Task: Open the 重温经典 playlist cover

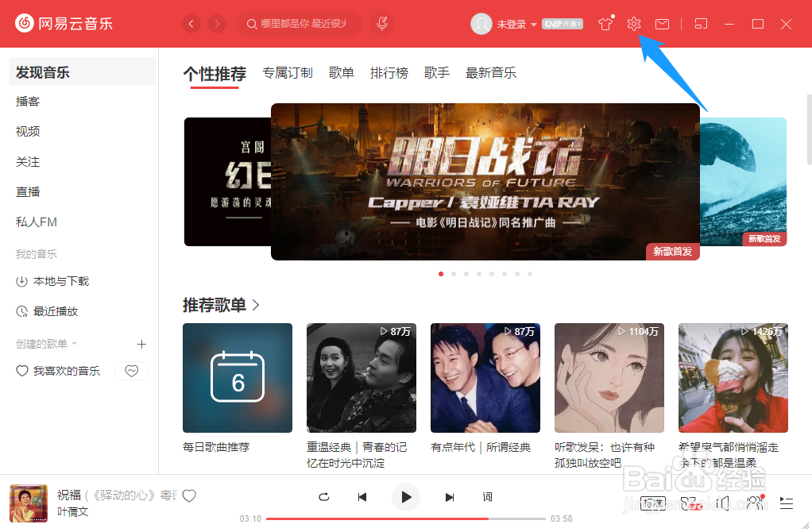Action: pos(362,378)
